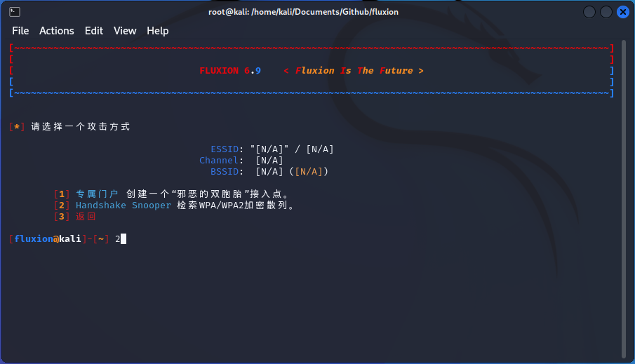Click the '请选择一个攻击方式' prompt line
Viewport: 635px width, 364px height.
pyautogui.click(x=69, y=127)
